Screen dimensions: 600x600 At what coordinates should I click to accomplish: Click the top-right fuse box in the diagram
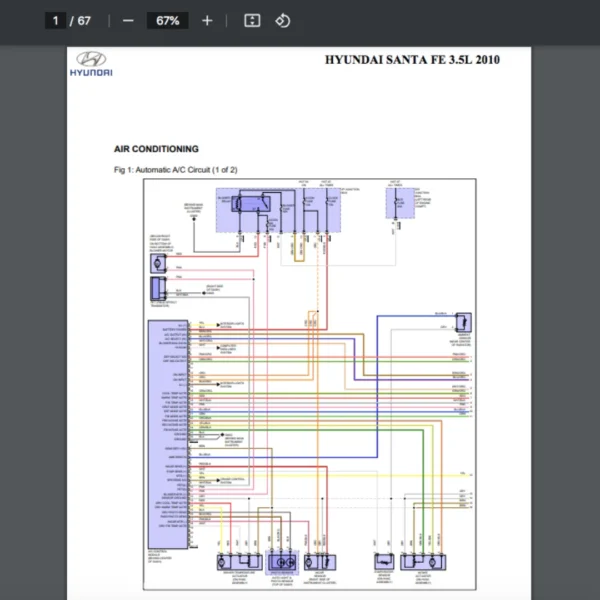(x=400, y=203)
